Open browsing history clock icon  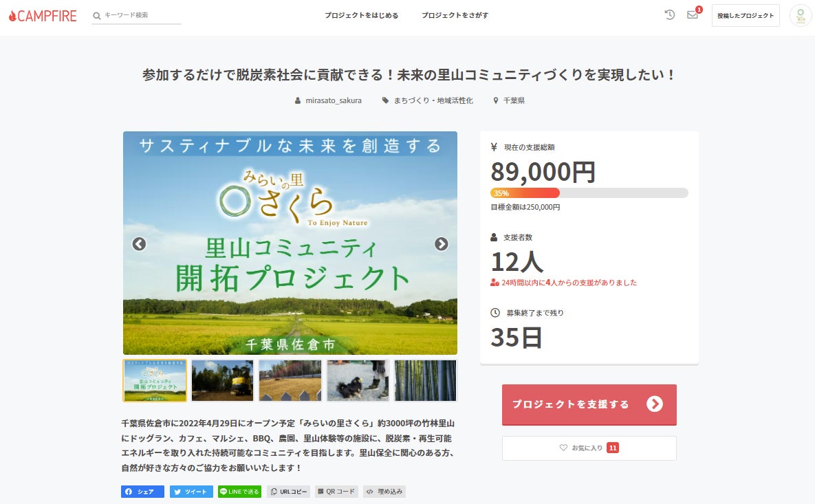669,14
